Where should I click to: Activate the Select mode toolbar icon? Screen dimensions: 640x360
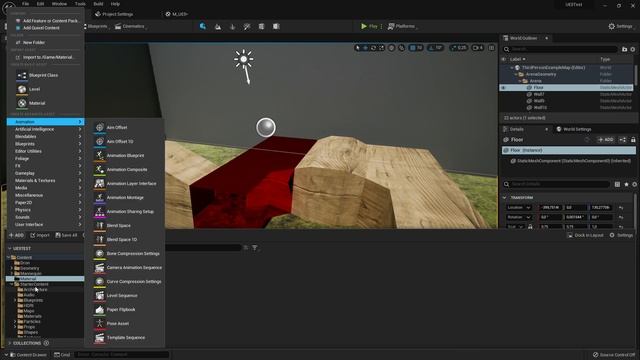pos(203,26)
